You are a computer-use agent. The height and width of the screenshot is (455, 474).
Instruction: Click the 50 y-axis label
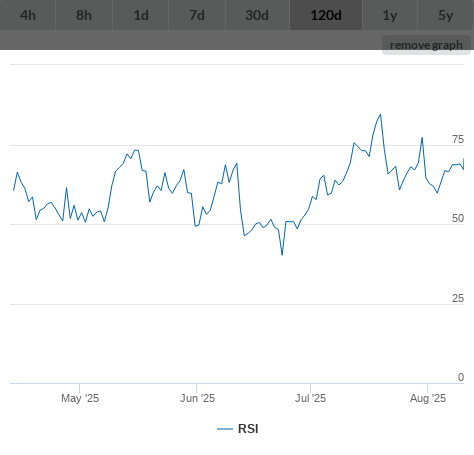(458, 218)
